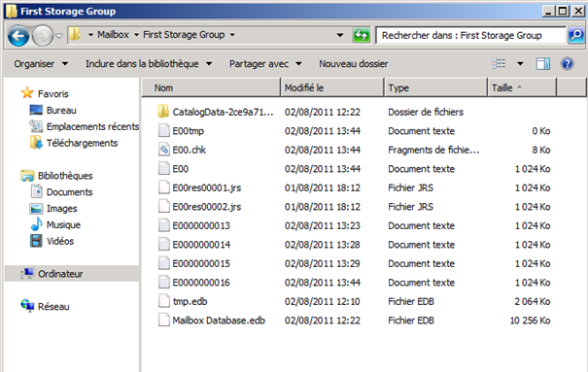Open the Partager avec dropdown
The width and height of the screenshot is (588, 372).
click(x=265, y=64)
